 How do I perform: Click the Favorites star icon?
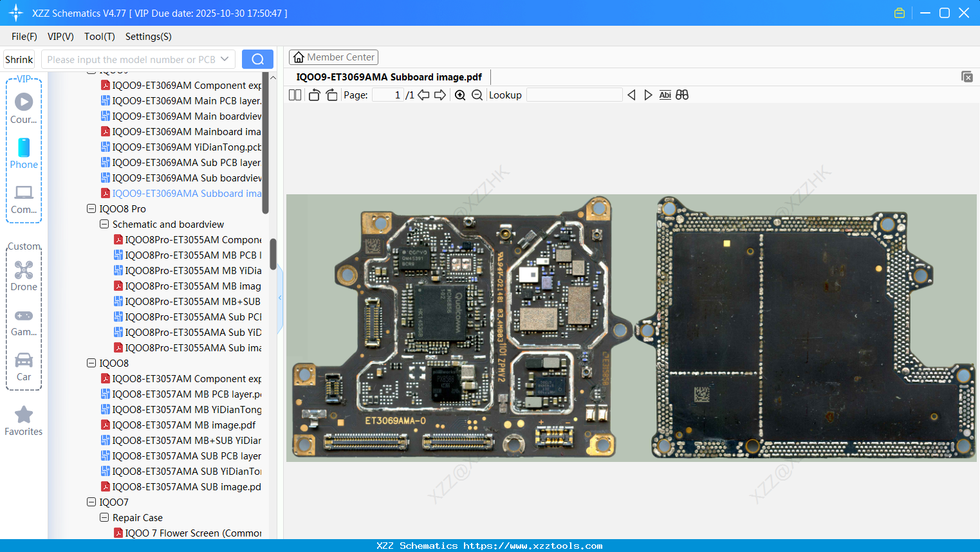click(23, 414)
